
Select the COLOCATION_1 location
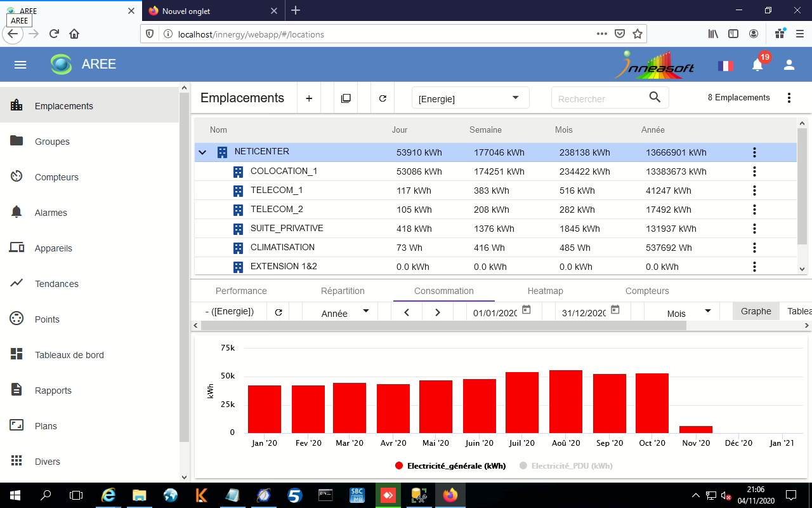point(284,171)
